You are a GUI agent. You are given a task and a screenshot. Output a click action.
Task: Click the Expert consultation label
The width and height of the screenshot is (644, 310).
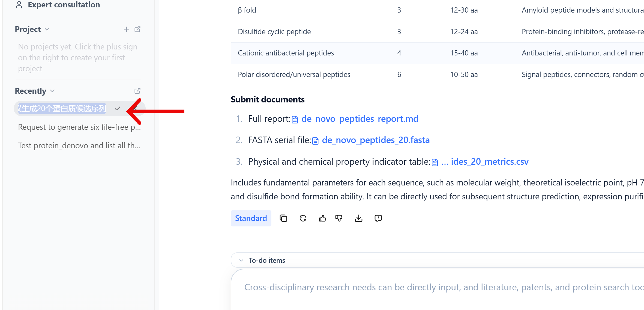pos(64,5)
